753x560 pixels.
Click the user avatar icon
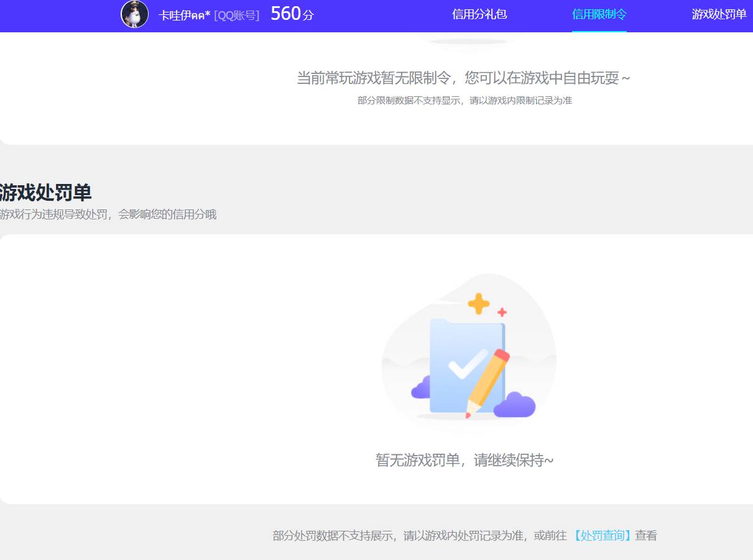134,14
